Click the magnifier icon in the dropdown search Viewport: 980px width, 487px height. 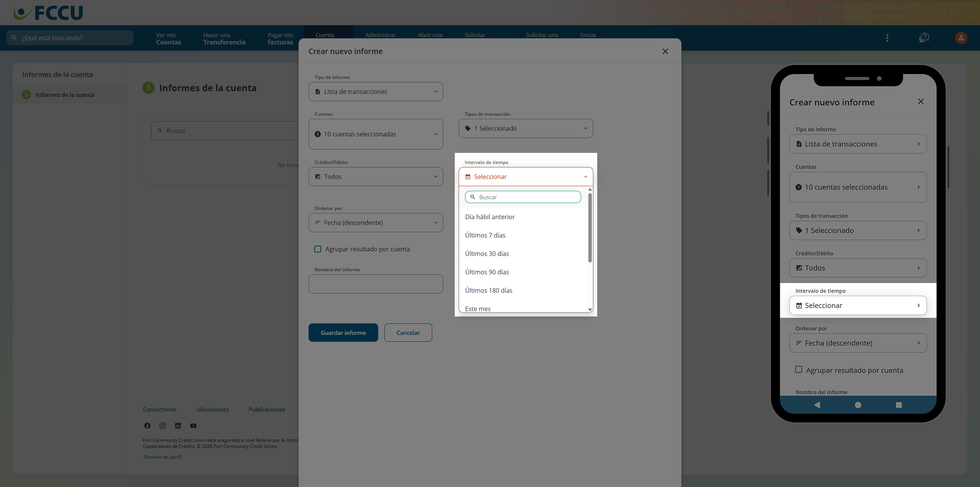[473, 197]
